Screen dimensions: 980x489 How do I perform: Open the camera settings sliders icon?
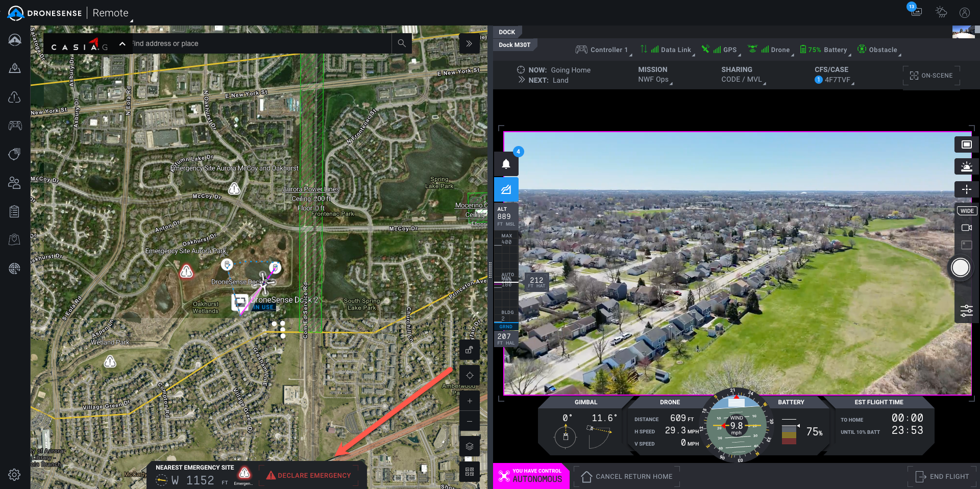[967, 310]
